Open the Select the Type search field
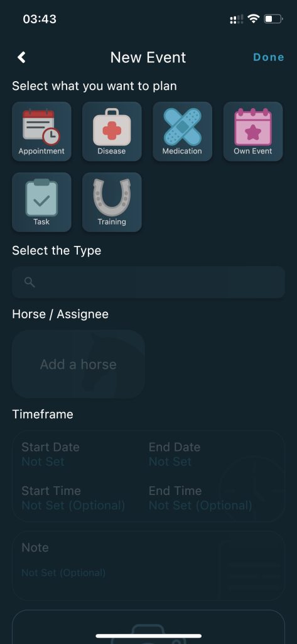The image size is (297, 644). (148, 282)
